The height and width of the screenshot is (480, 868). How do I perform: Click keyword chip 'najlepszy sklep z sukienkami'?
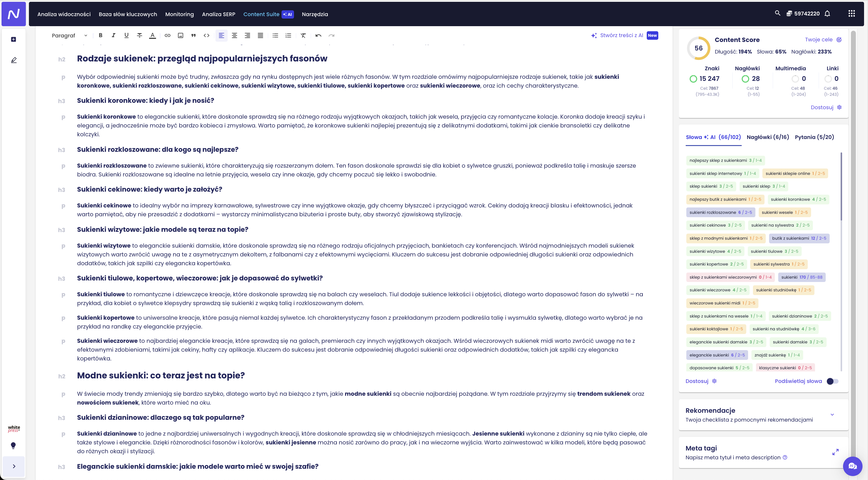click(x=725, y=160)
